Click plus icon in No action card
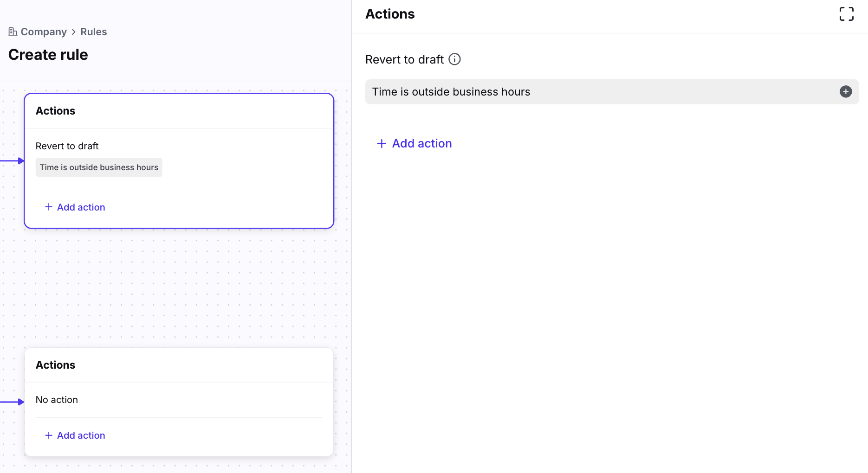This screenshot has height=473, width=868. click(x=49, y=435)
